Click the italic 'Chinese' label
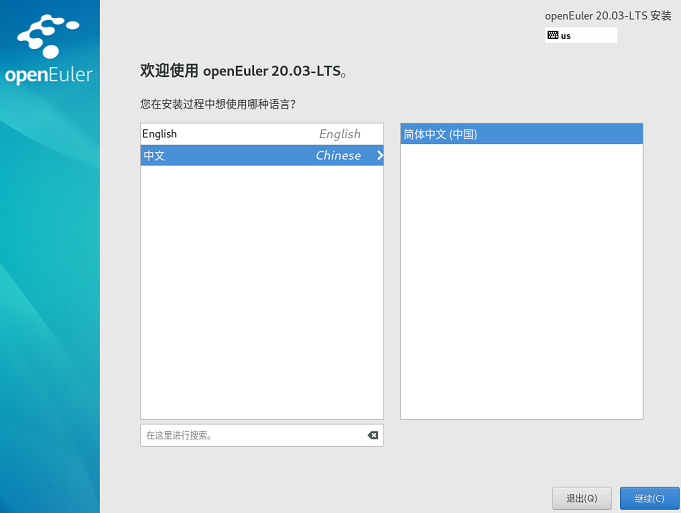 [338, 155]
